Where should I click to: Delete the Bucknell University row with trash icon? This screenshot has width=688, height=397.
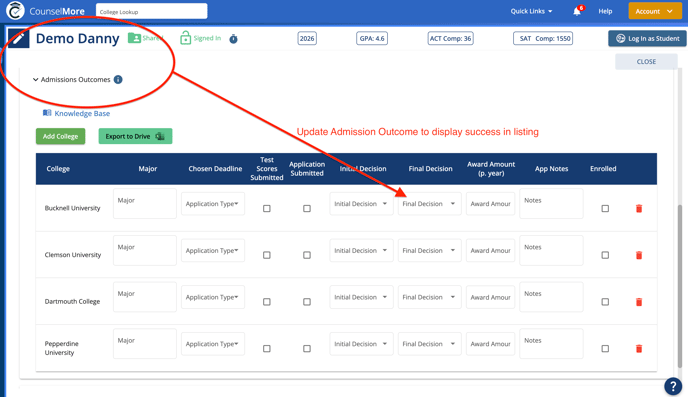[x=639, y=208]
